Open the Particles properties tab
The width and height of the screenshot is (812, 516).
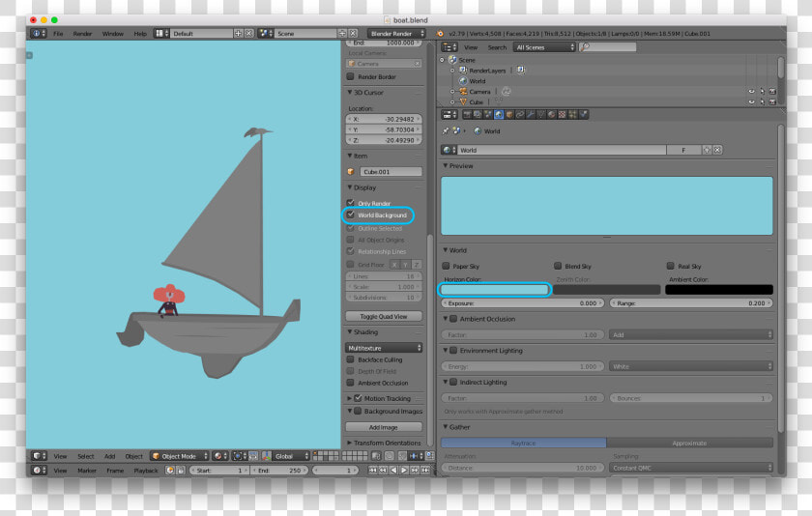[x=572, y=114]
